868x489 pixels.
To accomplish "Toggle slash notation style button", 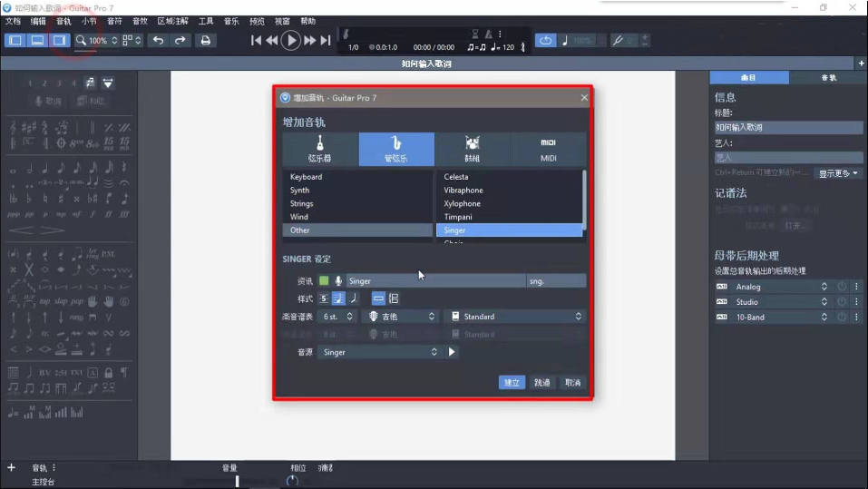I will tap(354, 298).
